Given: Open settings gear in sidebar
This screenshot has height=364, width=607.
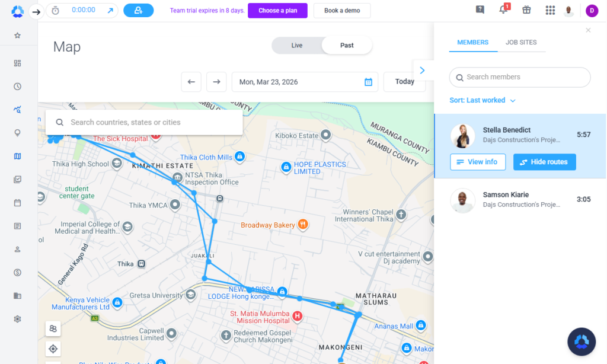Looking at the screenshot, I should [17, 319].
